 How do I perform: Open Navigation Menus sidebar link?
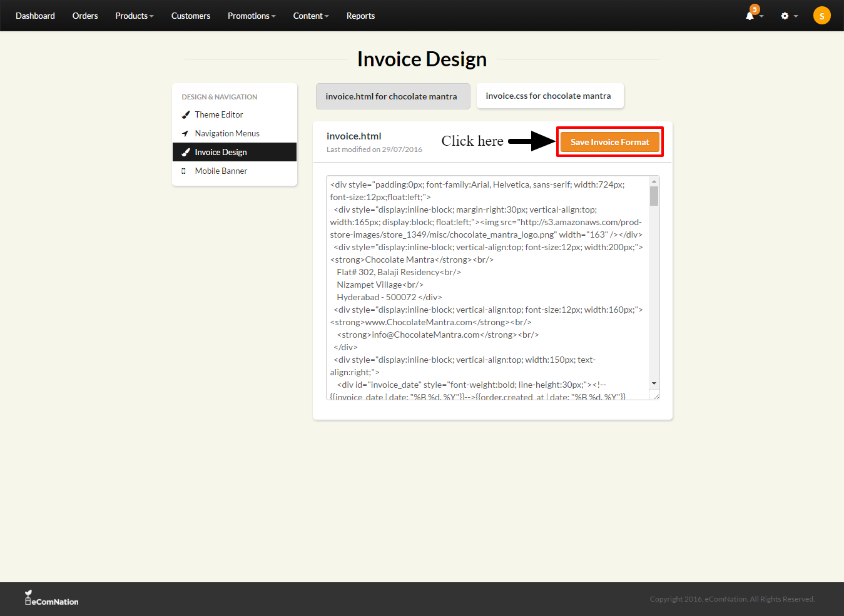[x=227, y=134]
